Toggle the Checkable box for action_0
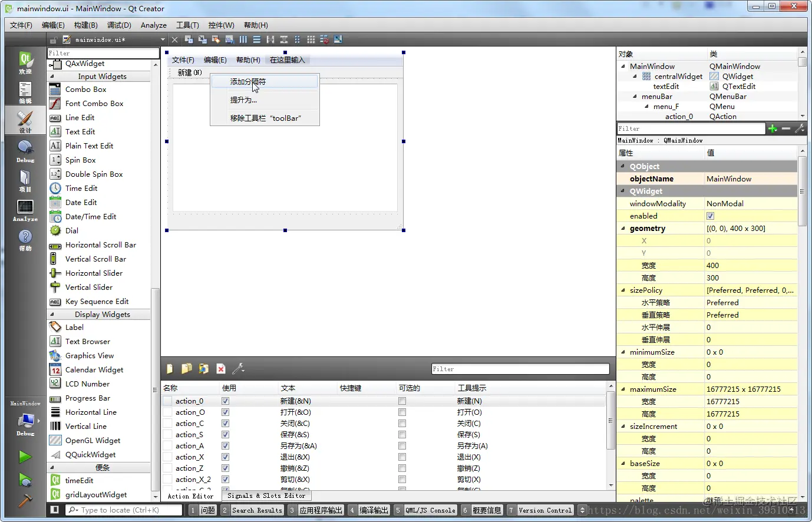 pos(402,401)
